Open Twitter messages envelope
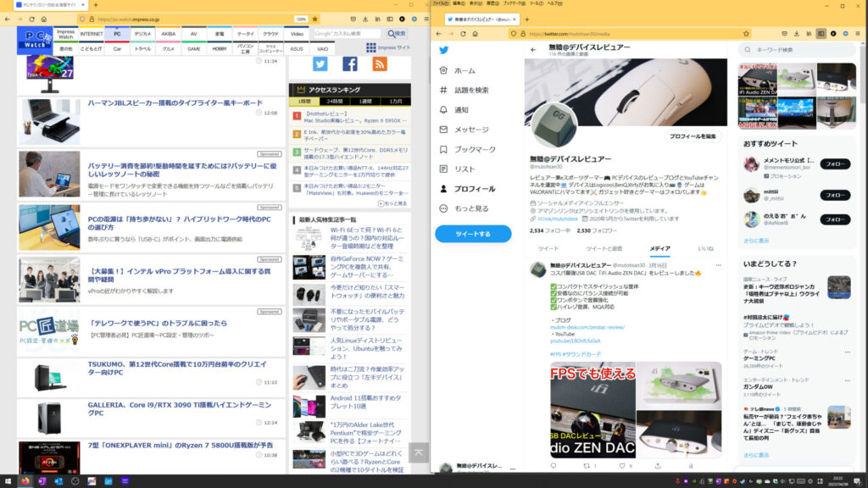Viewport: 868px width, 488px height. coord(465,130)
